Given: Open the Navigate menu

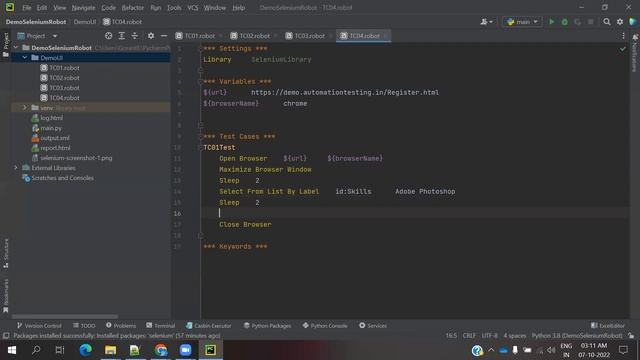Looking at the screenshot, I should click(83, 7).
